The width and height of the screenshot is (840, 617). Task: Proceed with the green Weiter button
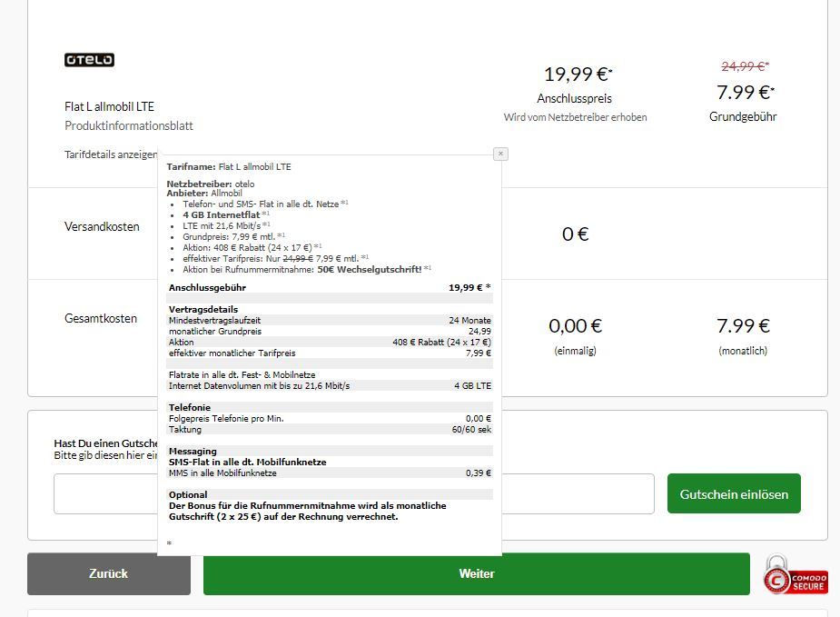pos(477,573)
